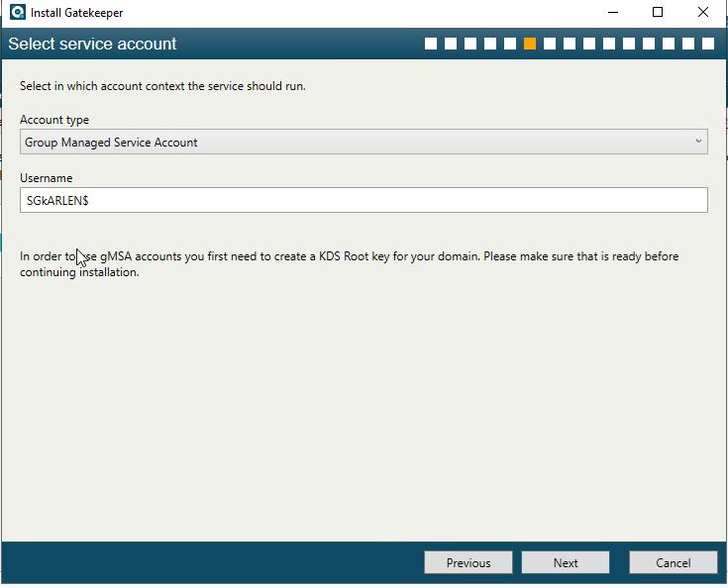Screen dimensions: 728x588
Task: Expand the Account type dropdown chevron arrow
Action: [698, 142]
